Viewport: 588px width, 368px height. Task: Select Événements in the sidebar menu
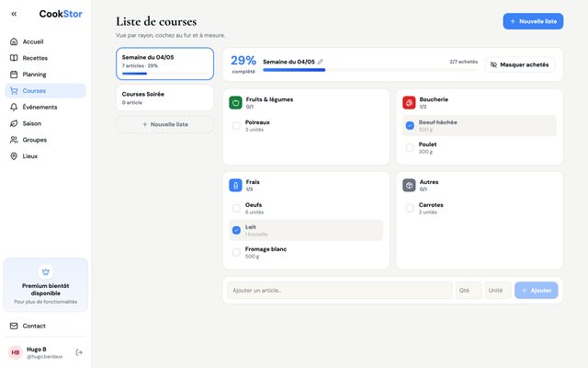(45, 107)
